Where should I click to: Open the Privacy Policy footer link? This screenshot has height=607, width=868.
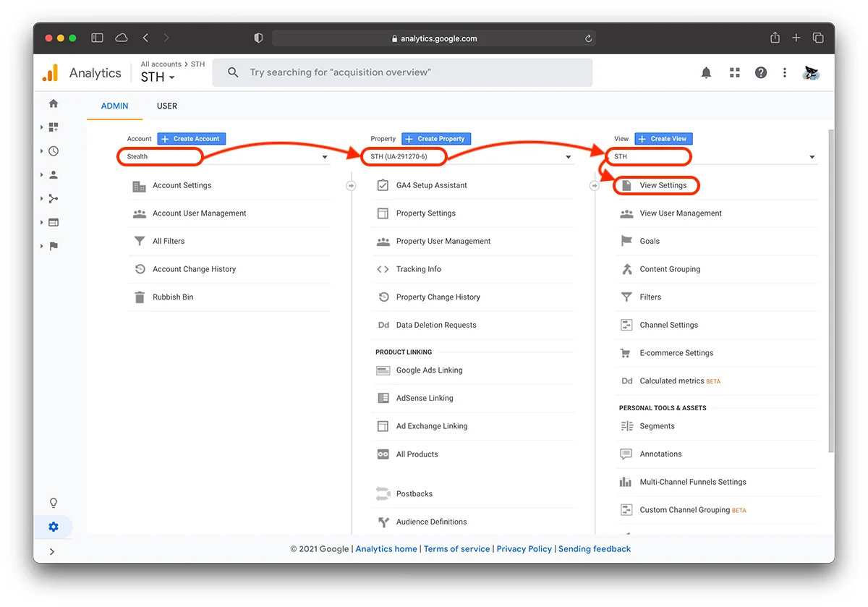pyautogui.click(x=524, y=549)
